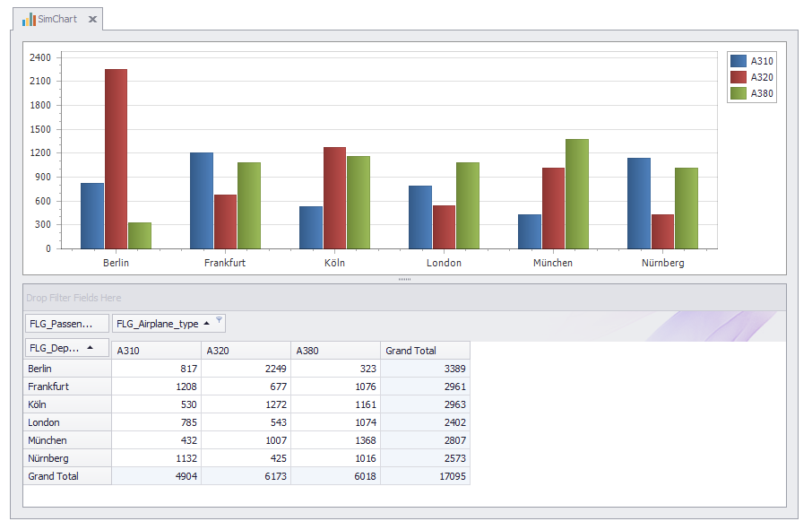
Task: Select the Grand Total value 17095 cell
Action: (x=425, y=476)
